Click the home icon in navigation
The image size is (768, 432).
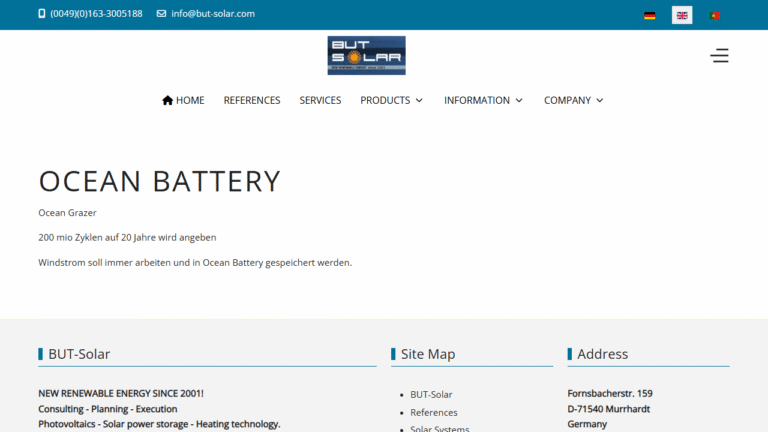pyautogui.click(x=167, y=100)
